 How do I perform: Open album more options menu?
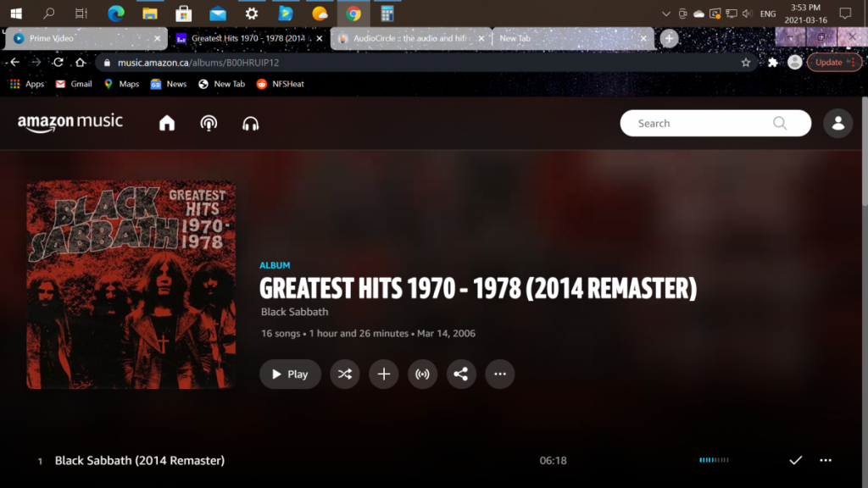500,374
